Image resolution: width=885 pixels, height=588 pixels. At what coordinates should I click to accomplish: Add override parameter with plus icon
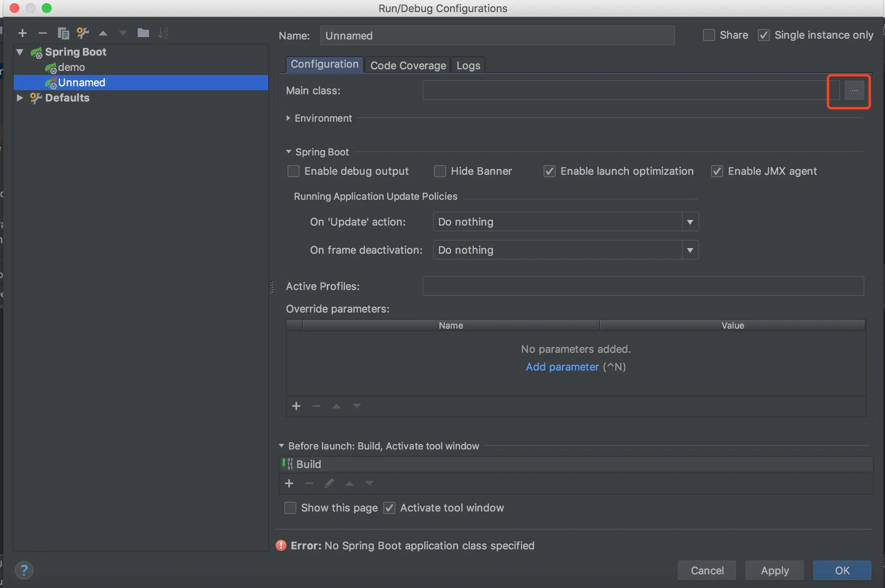296,406
